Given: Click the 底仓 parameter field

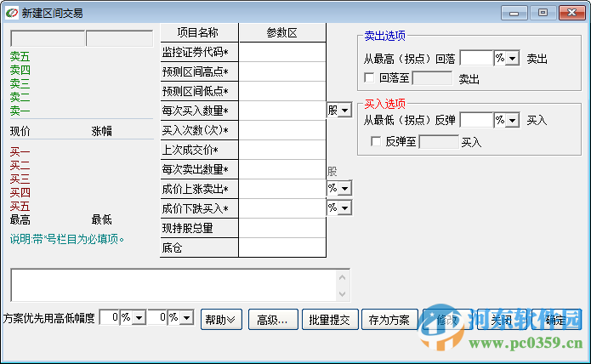Looking at the screenshot, I should click(282, 248).
